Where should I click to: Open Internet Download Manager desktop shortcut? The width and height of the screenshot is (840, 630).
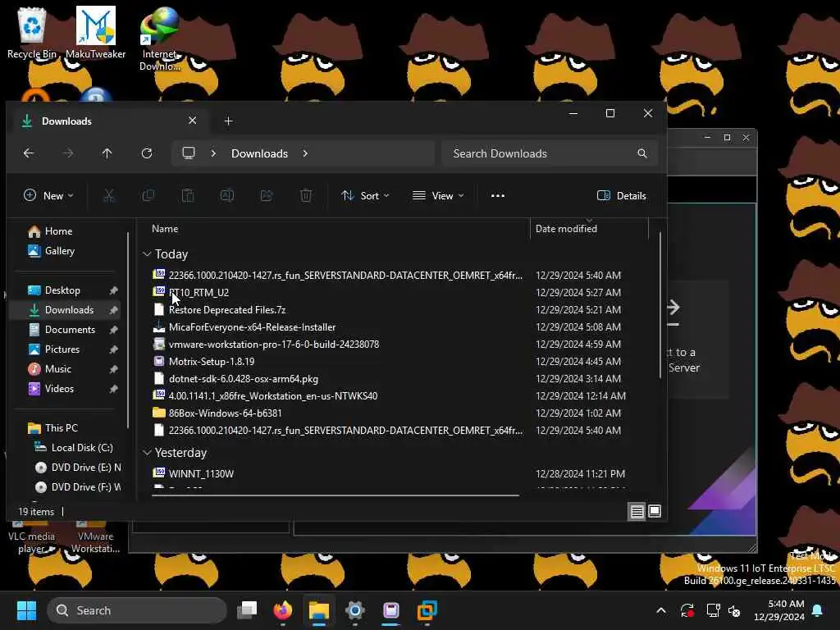[x=160, y=39]
